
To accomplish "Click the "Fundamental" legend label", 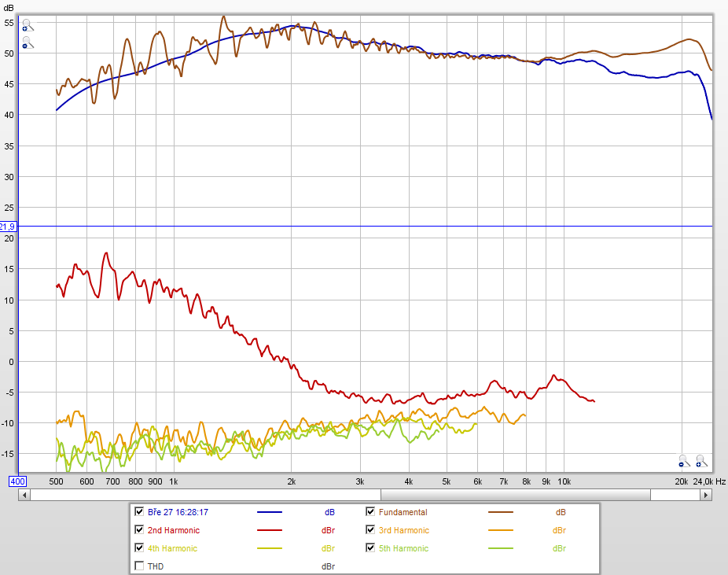I will click(x=403, y=512).
